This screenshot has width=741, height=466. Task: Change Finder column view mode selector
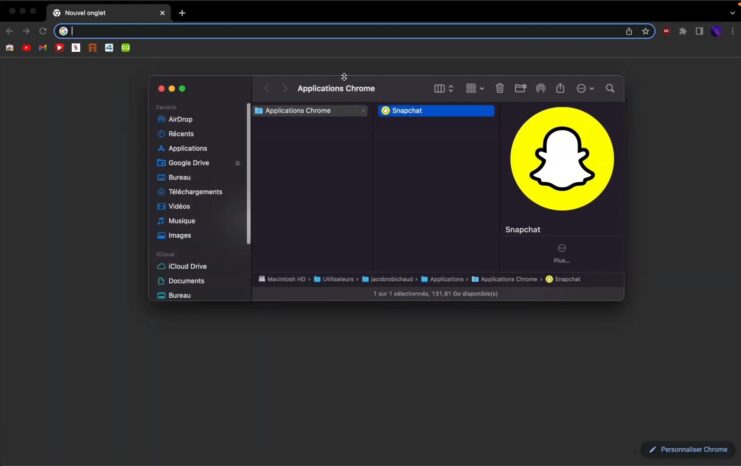[444, 88]
